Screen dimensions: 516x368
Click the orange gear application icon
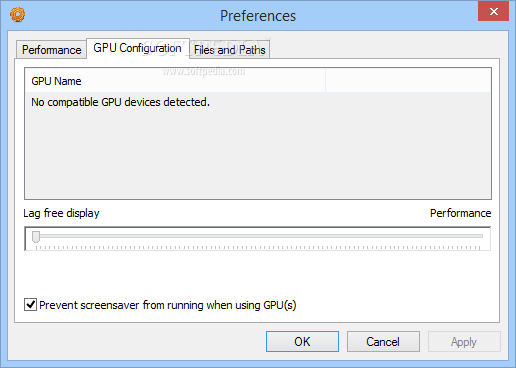point(17,15)
